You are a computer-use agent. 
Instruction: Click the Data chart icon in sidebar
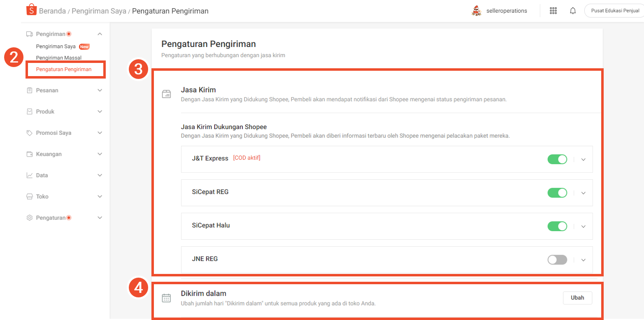point(30,175)
